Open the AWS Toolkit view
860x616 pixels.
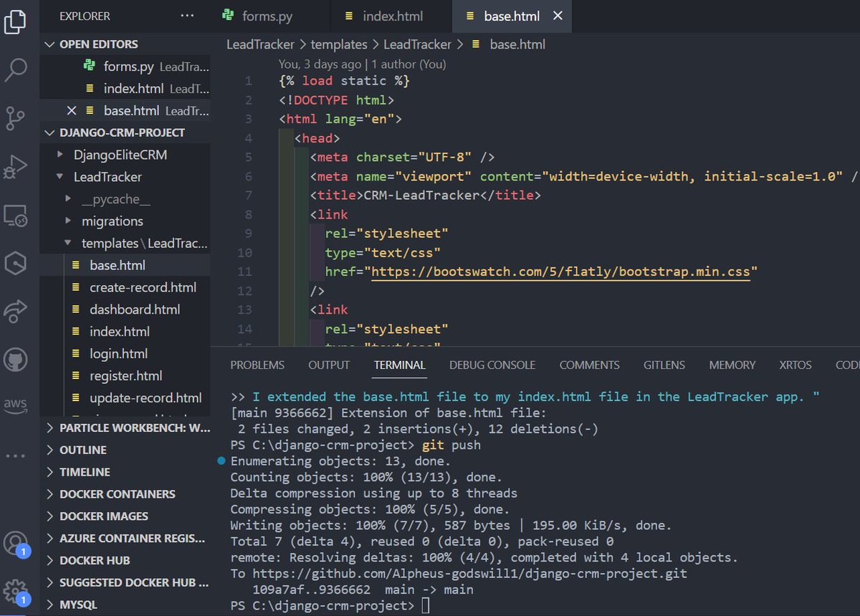click(19, 405)
